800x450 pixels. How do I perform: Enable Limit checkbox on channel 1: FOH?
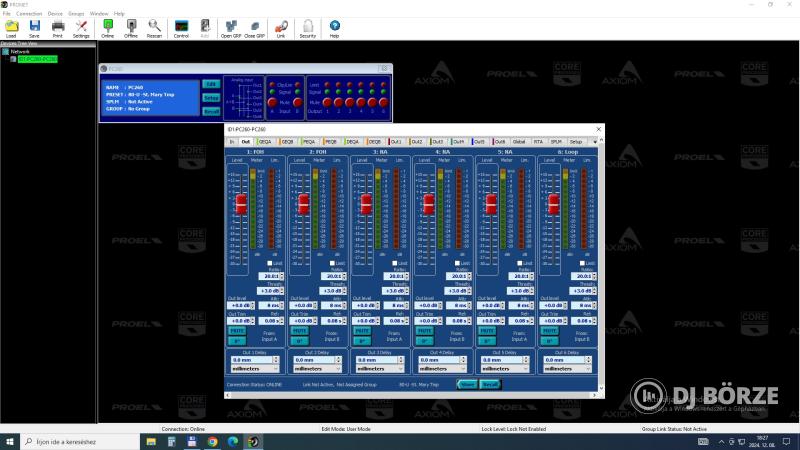[x=270, y=263]
